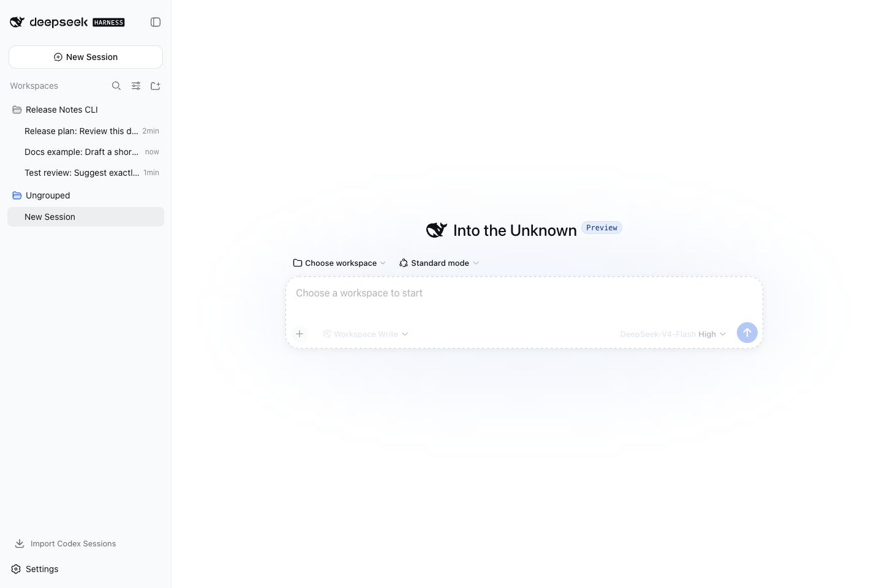Open the Test review session
This screenshot has width=882, height=588.
86,173
